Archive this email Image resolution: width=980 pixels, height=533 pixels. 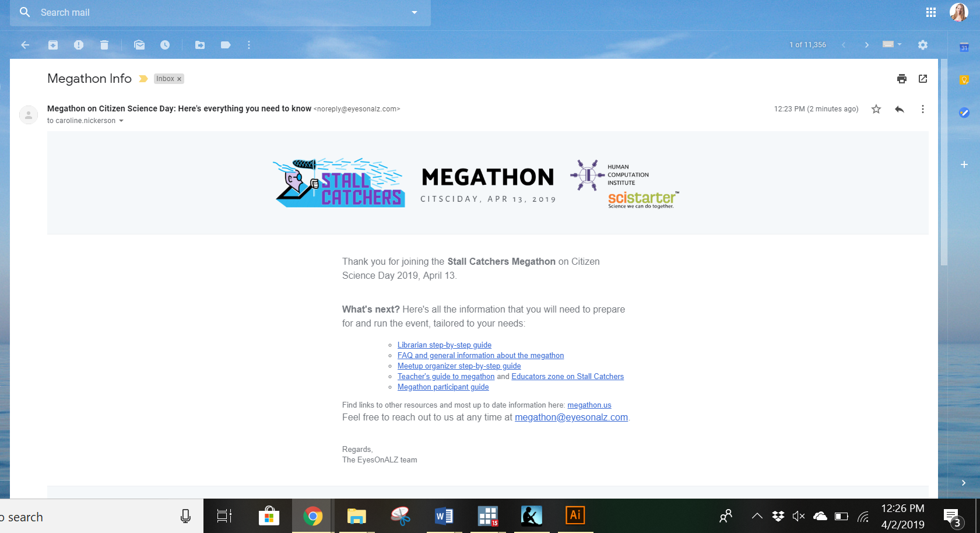click(x=53, y=45)
